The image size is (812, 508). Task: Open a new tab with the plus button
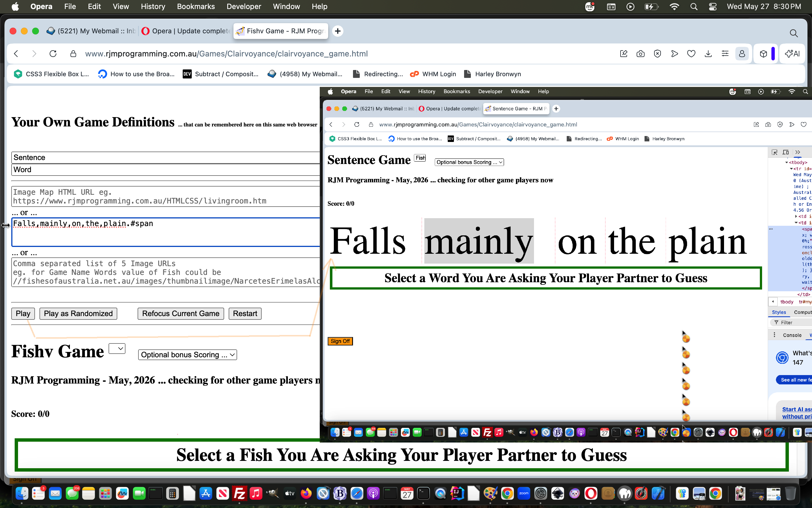coord(337,31)
